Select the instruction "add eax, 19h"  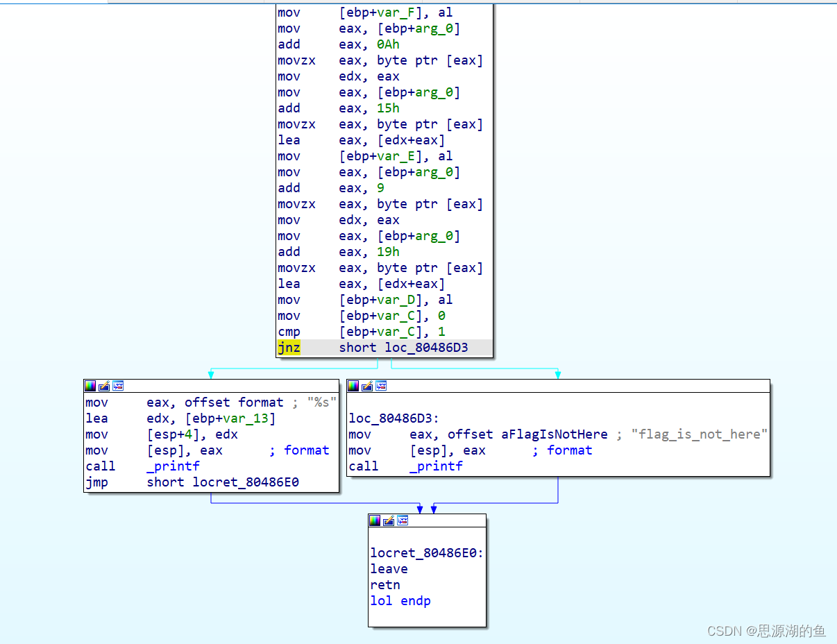click(x=339, y=252)
